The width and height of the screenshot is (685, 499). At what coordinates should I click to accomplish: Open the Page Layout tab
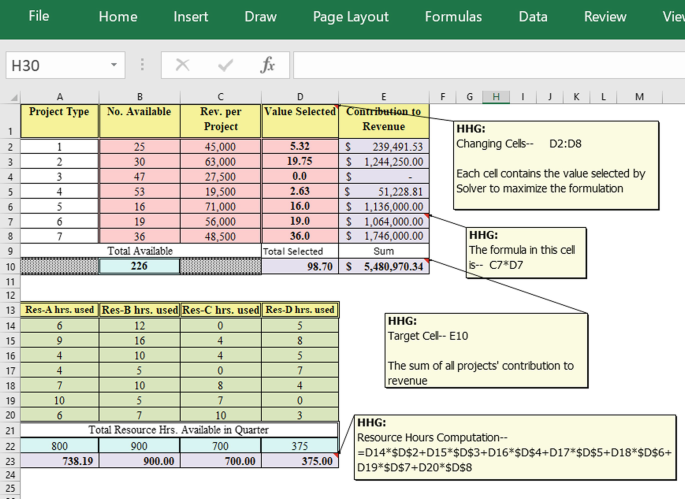coord(350,17)
